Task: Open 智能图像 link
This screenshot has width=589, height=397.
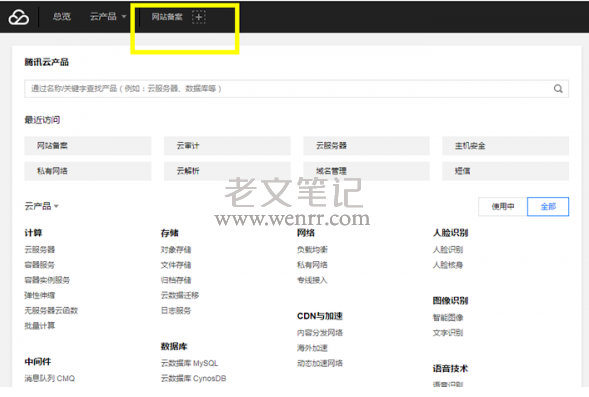Action: pos(448,318)
